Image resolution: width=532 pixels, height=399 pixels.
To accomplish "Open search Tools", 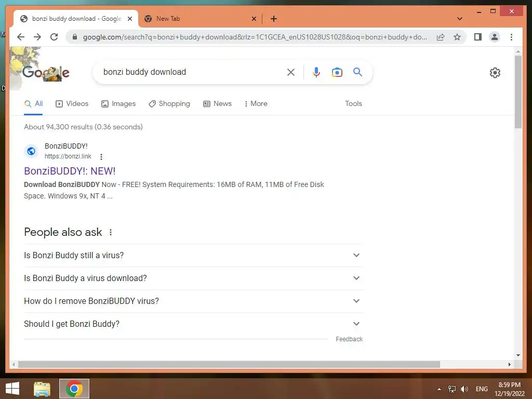I will coord(353,103).
